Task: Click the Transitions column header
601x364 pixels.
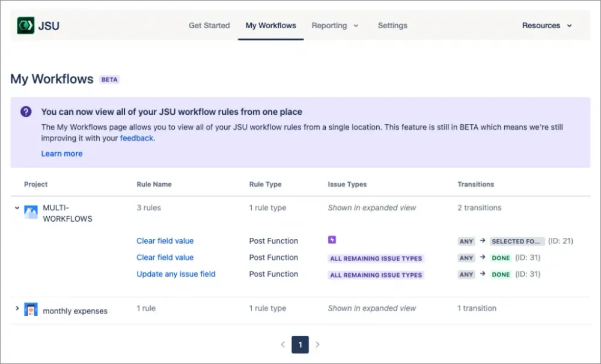Action: 475,184
